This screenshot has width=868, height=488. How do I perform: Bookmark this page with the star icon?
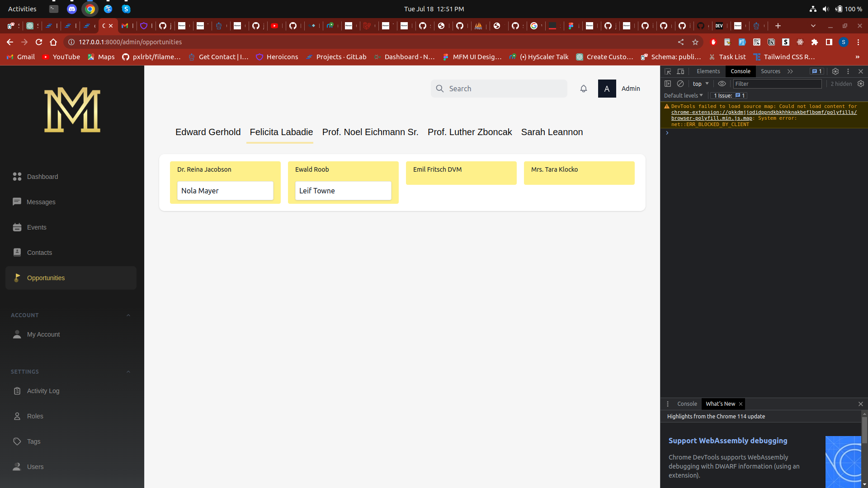(x=695, y=42)
